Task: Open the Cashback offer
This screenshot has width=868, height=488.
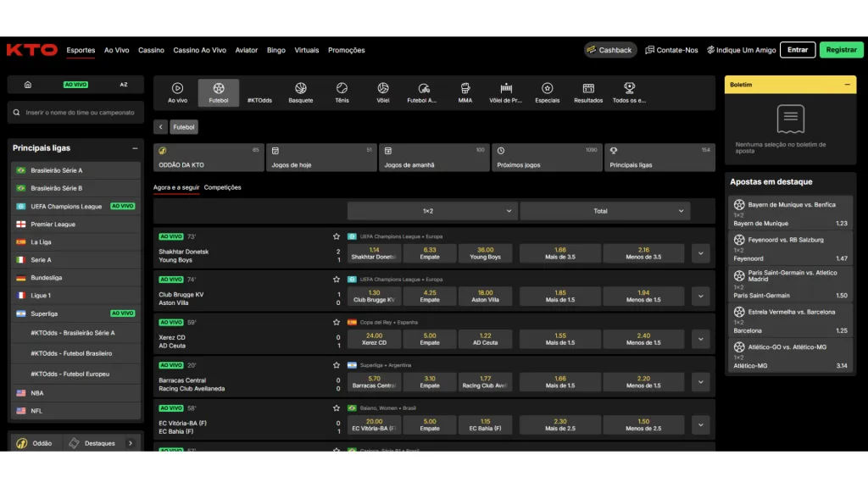Action: click(x=609, y=50)
